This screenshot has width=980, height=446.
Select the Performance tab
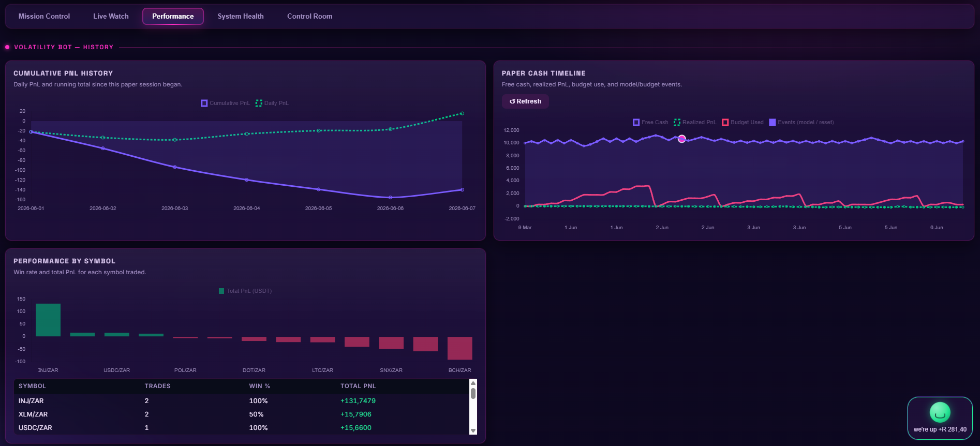click(x=173, y=16)
